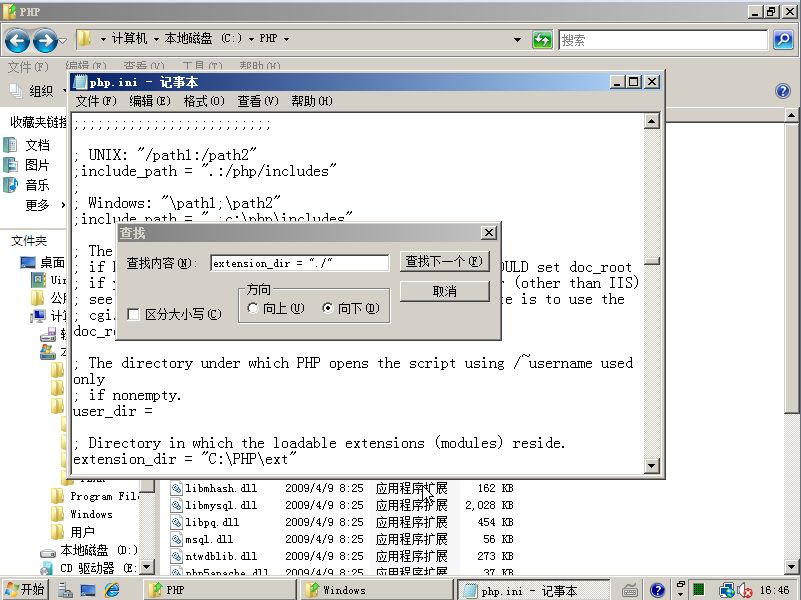Click the user_dir = line in Notepad

(x=113, y=411)
